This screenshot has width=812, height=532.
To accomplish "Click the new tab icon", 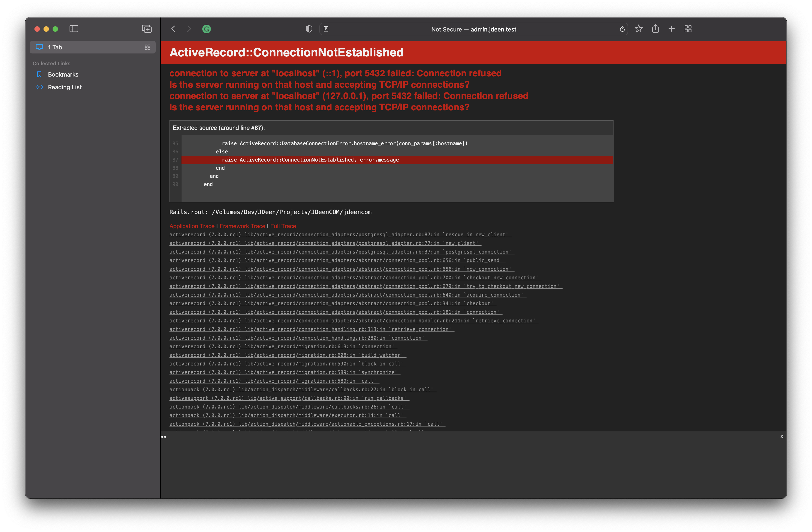I will click(671, 29).
